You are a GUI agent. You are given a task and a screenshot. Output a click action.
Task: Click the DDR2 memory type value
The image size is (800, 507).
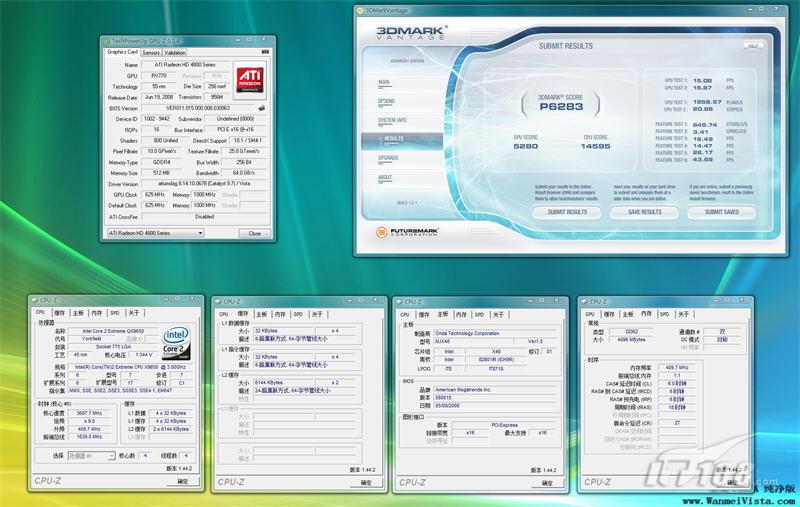coord(631,332)
